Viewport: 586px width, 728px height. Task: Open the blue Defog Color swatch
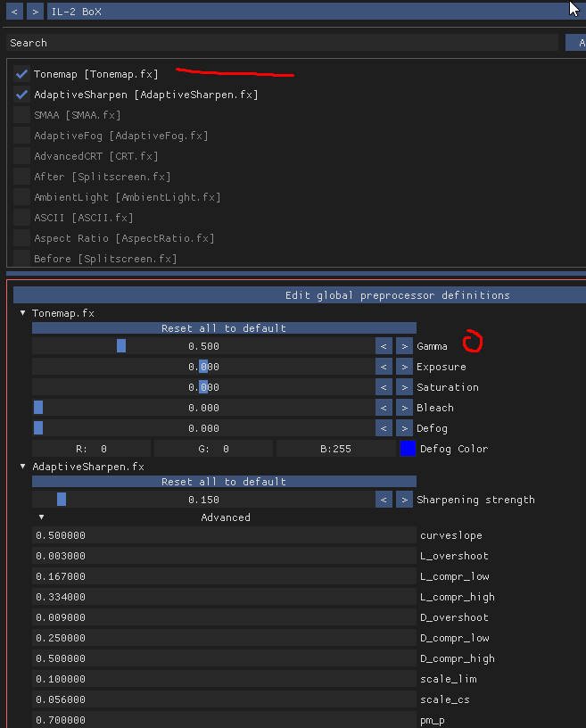(408, 449)
